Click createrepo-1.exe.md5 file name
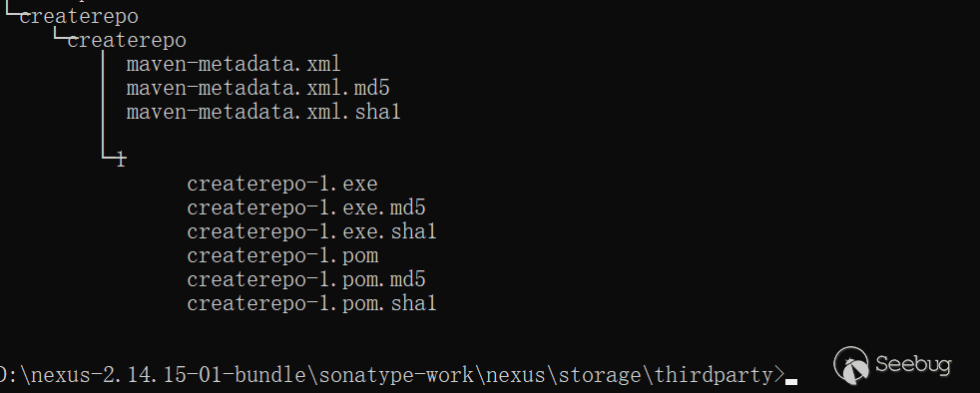Image resolution: width=980 pixels, height=393 pixels. coord(306,207)
